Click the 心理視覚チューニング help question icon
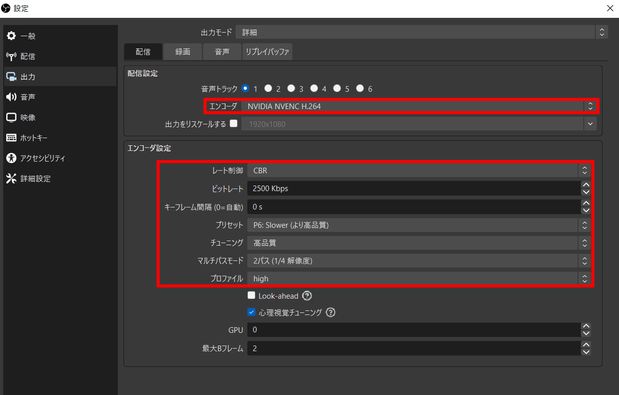 pyautogui.click(x=330, y=313)
